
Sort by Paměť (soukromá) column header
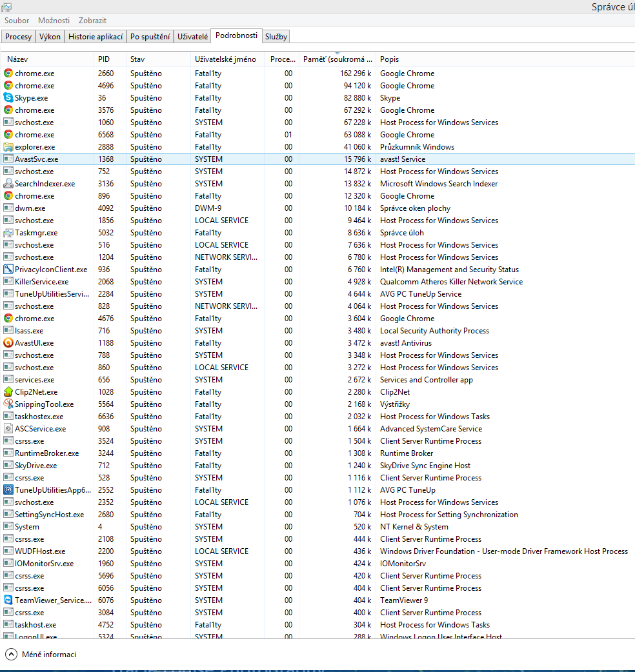click(x=337, y=59)
